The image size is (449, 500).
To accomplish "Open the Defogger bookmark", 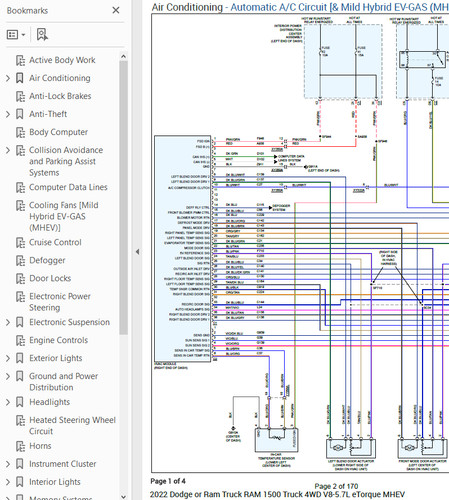I will 47,260.
